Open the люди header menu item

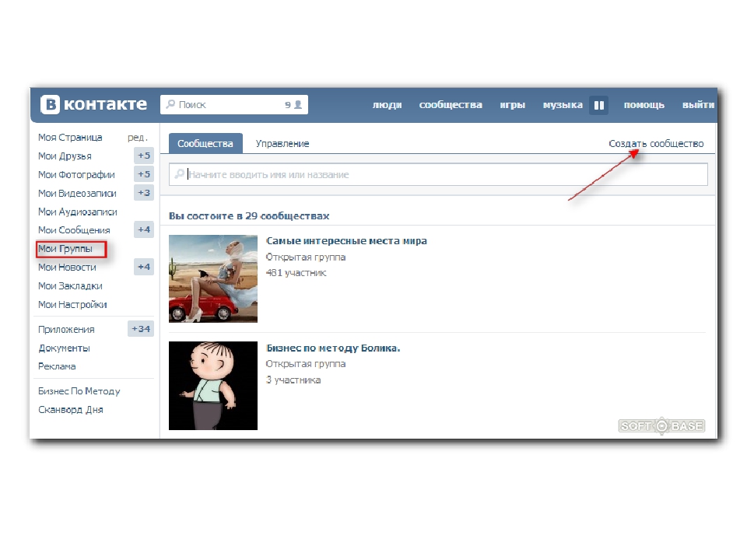pyautogui.click(x=387, y=105)
